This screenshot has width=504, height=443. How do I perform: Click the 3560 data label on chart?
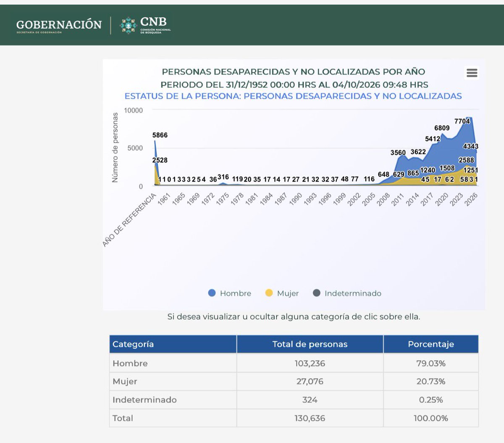point(398,153)
